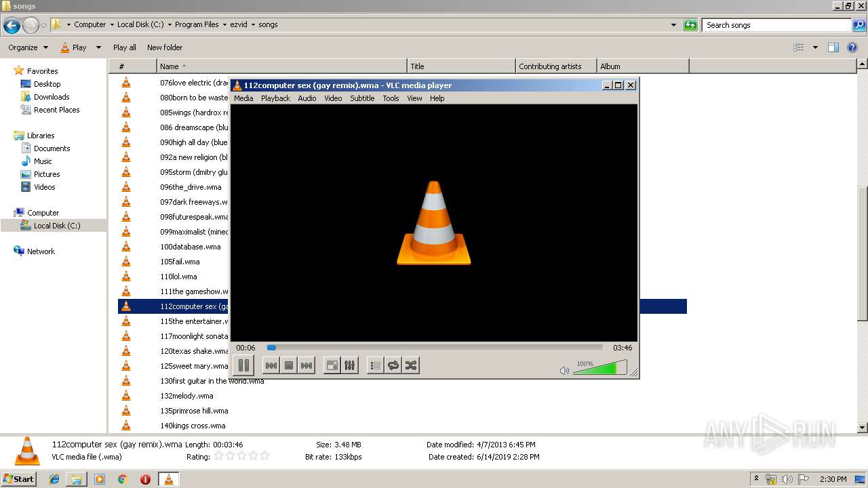Open Desktop in Favorites
This screenshot has width=868, height=488.
47,84
